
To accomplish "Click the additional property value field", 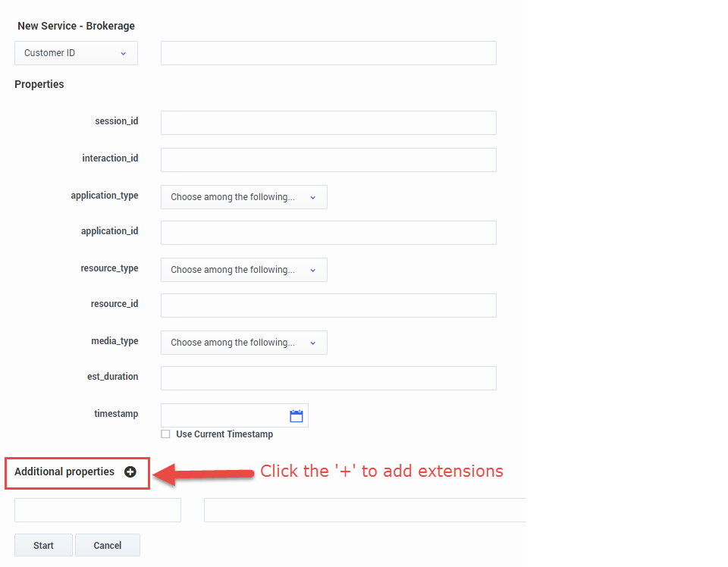I will (366, 510).
